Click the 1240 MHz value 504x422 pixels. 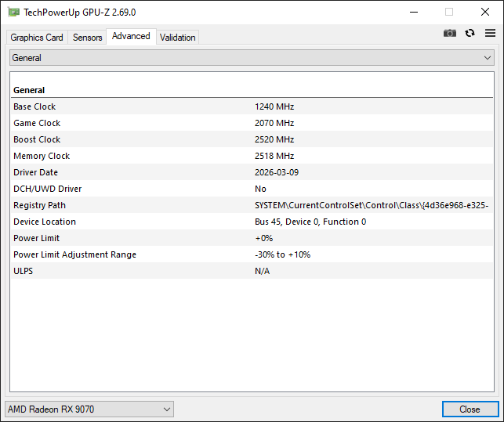pyautogui.click(x=274, y=106)
